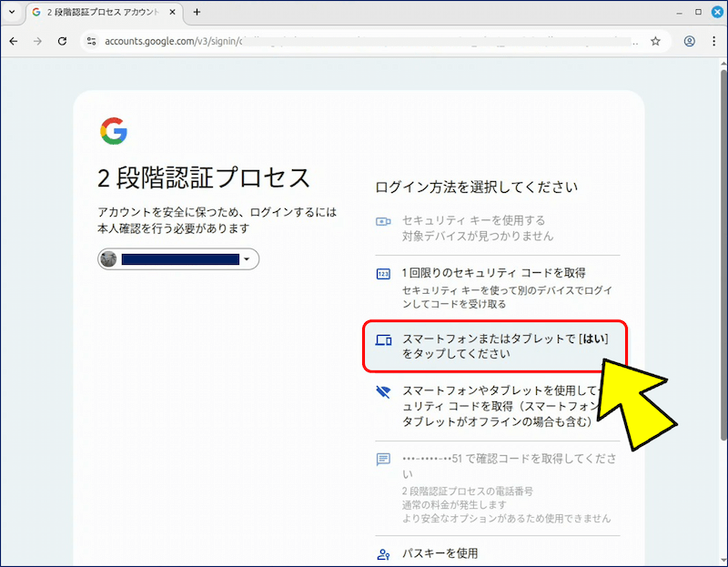Open the Chrome three-dot menu

click(x=713, y=42)
